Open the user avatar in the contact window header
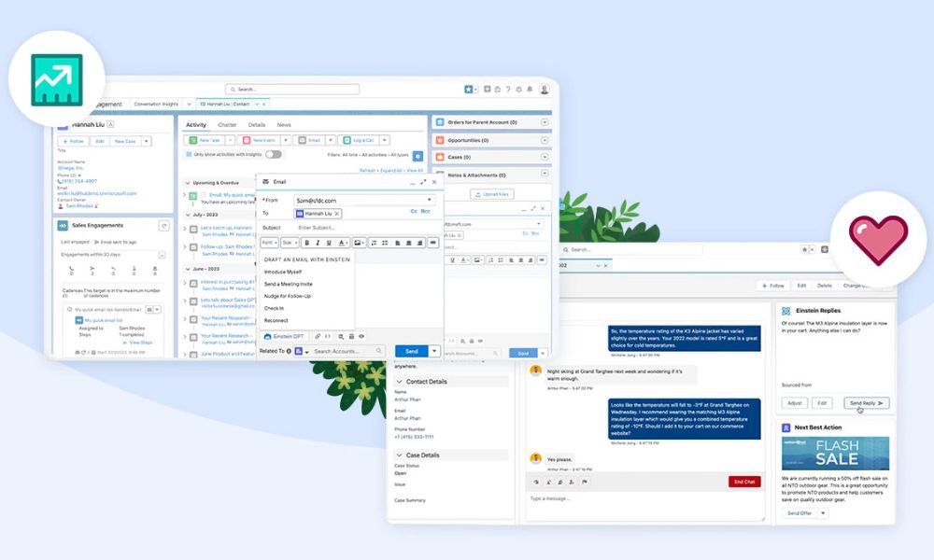934x560 pixels. click(x=544, y=90)
